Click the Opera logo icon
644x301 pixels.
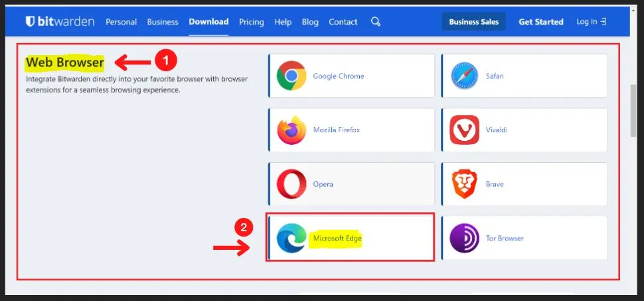[291, 184]
